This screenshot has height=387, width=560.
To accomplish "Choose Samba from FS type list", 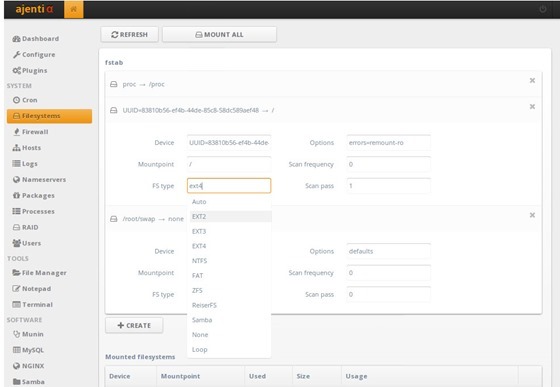I will 229,320.
